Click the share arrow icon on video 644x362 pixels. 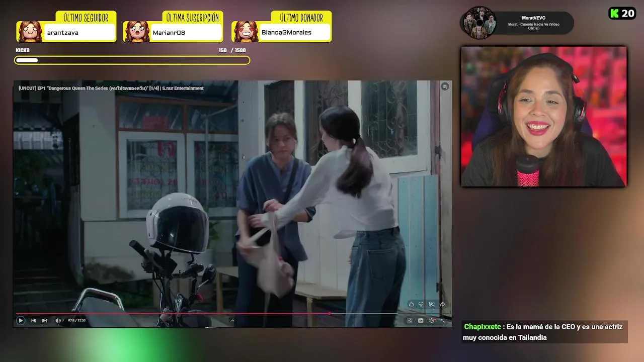[x=442, y=304]
